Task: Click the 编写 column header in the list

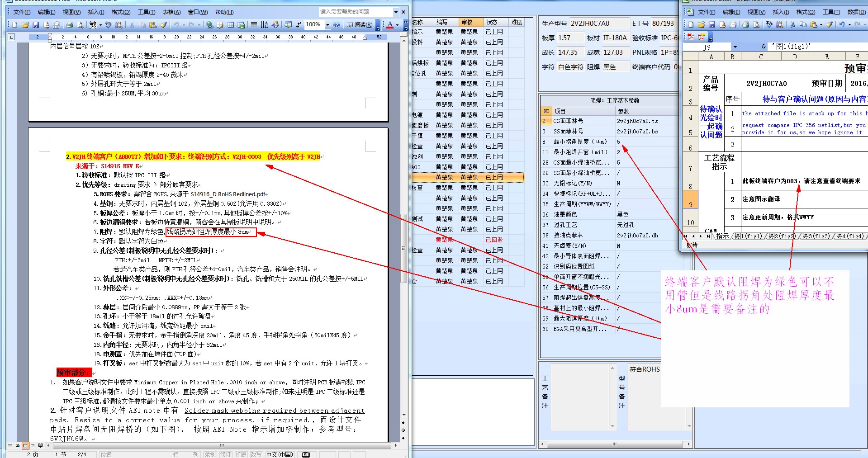Action: (x=446, y=22)
